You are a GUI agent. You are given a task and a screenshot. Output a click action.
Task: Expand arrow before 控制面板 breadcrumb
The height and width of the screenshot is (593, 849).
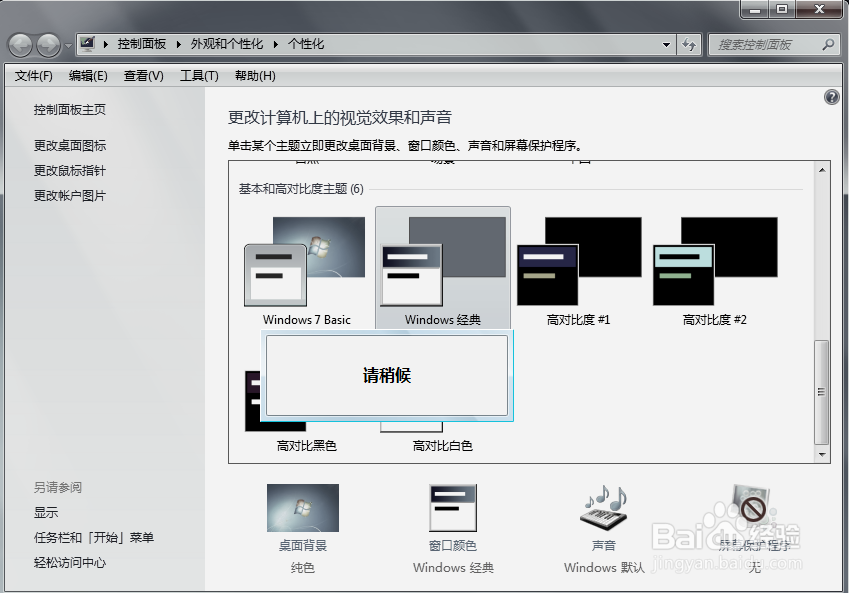(x=106, y=44)
